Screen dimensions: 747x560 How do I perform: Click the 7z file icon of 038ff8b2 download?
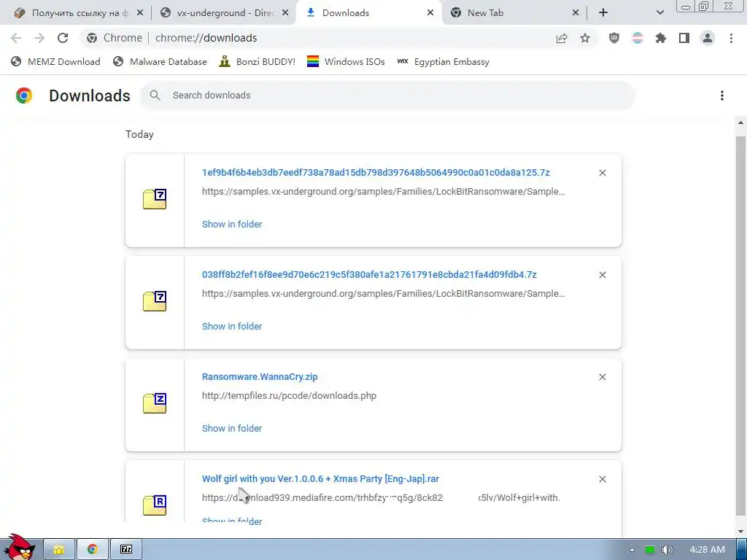[x=155, y=301]
